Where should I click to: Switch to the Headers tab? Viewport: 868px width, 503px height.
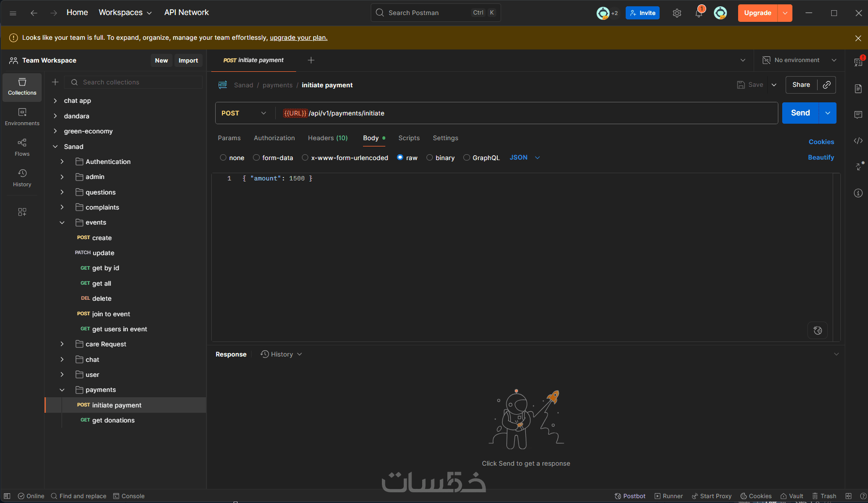click(x=328, y=138)
